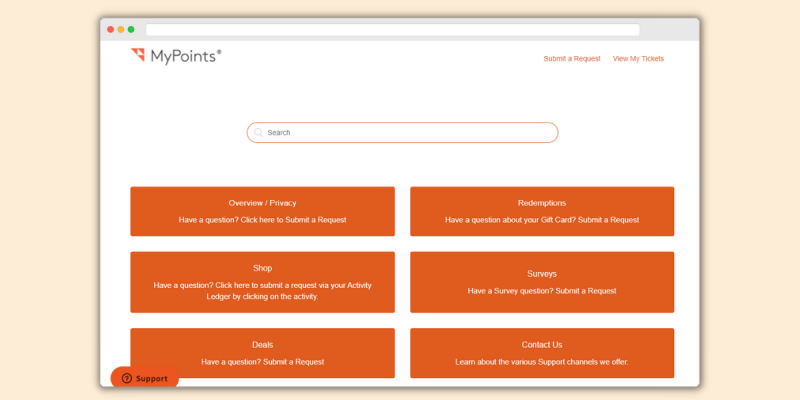Click the yellow minimize window dot
This screenshot has width=800, height=400.
coord(120,30)
